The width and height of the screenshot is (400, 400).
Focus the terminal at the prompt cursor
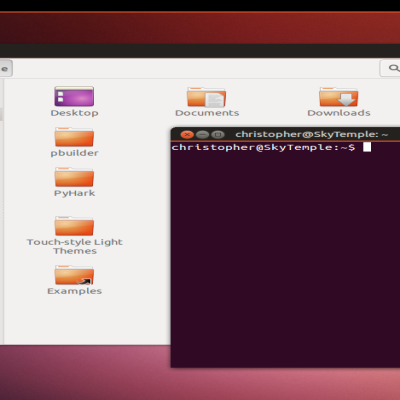[x=367, y=147]
